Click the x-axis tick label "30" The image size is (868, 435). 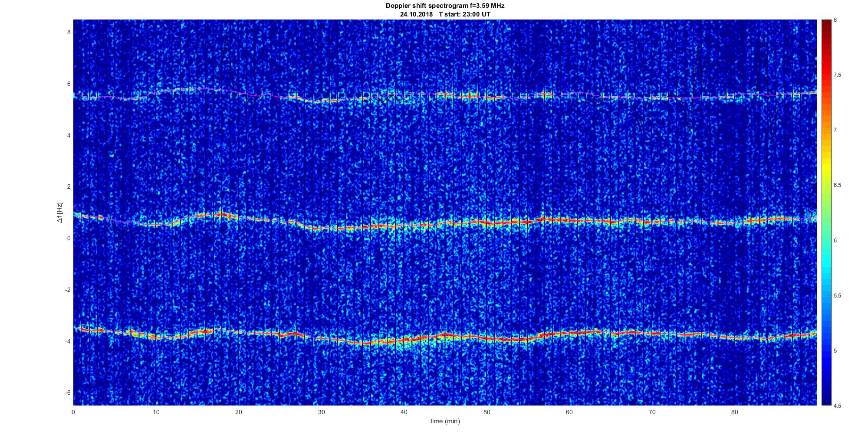(x=322, y=412)
